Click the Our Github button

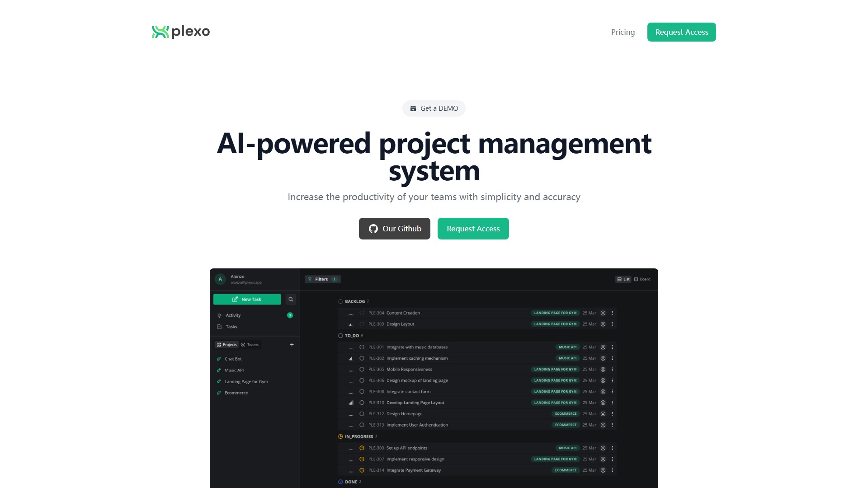click(x=394, y=229)
